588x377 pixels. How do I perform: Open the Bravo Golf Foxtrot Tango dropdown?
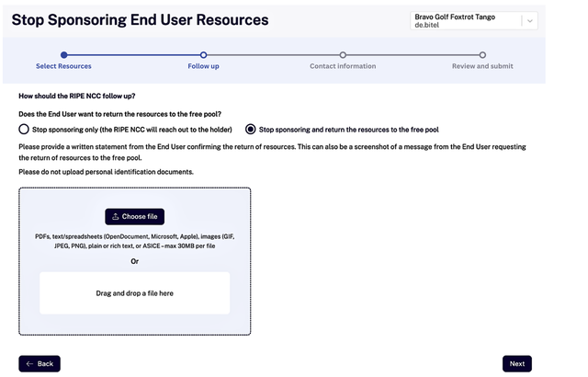pyautogui.click(x=466, y=17)
